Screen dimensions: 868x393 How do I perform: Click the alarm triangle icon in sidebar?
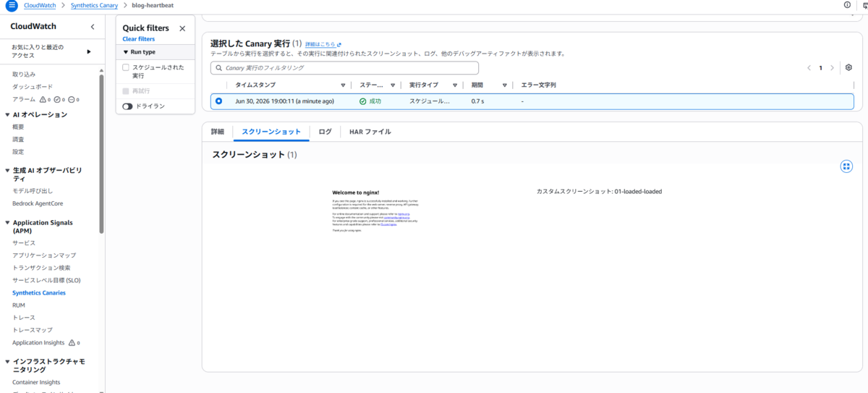click(43, 99)
